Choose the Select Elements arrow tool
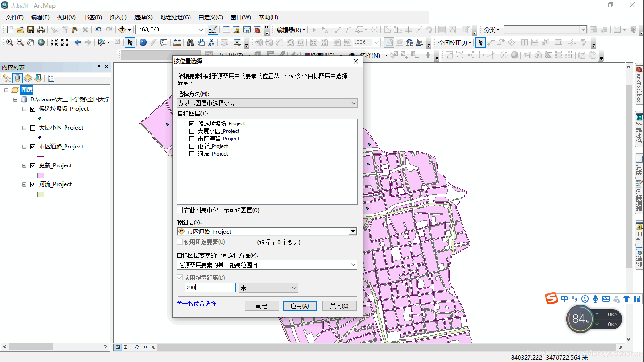 coord(130,42)
